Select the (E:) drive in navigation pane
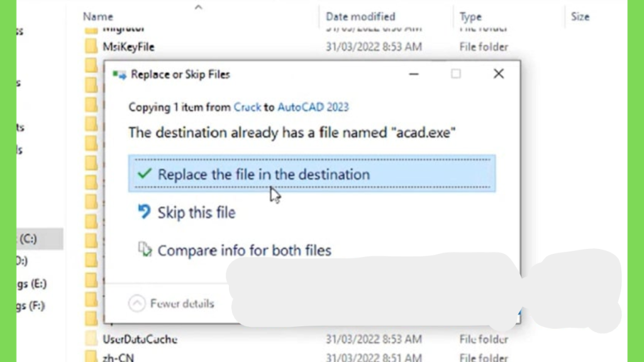Image resolution: width=644 pixels, height=362 pixels. (x=32, y=283)
